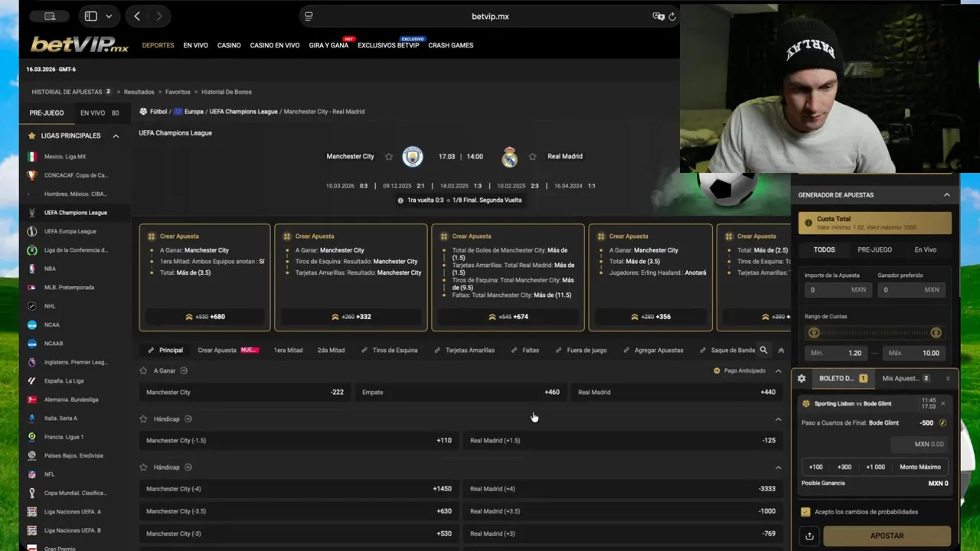
Task: Click the Mín. 1.20 odds field
Action: 837,353
